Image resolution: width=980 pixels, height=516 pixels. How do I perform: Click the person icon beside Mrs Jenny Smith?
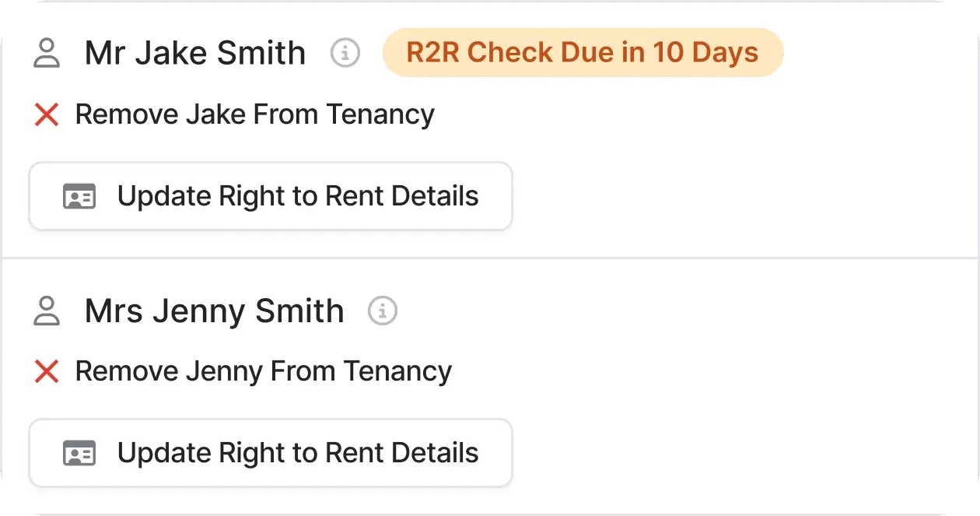coord(47,311)
